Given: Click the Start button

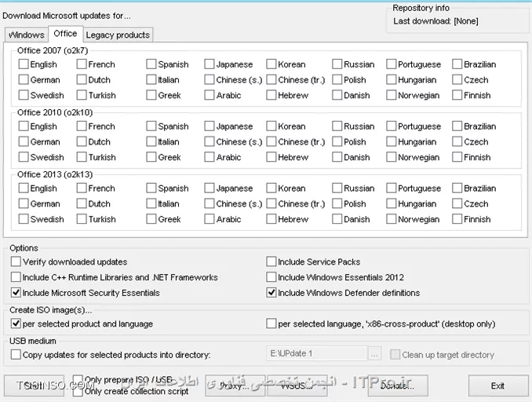Looking at the screenshot, I should [34, 386].
